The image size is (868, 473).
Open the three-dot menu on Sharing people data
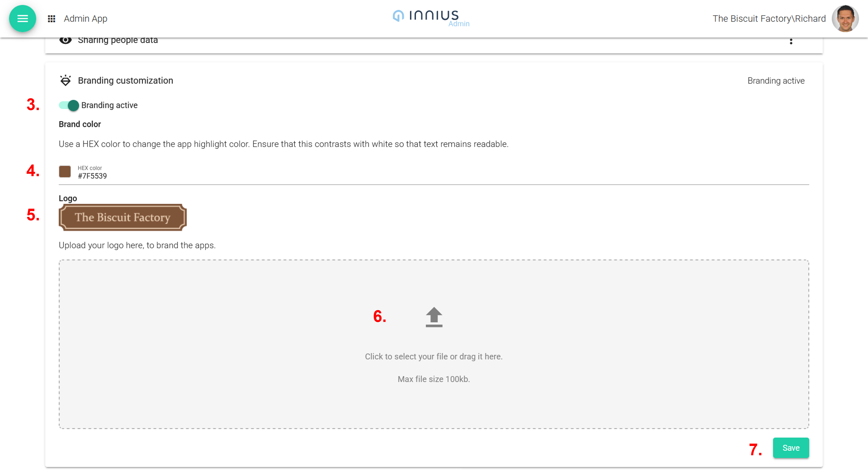[791, 41]
